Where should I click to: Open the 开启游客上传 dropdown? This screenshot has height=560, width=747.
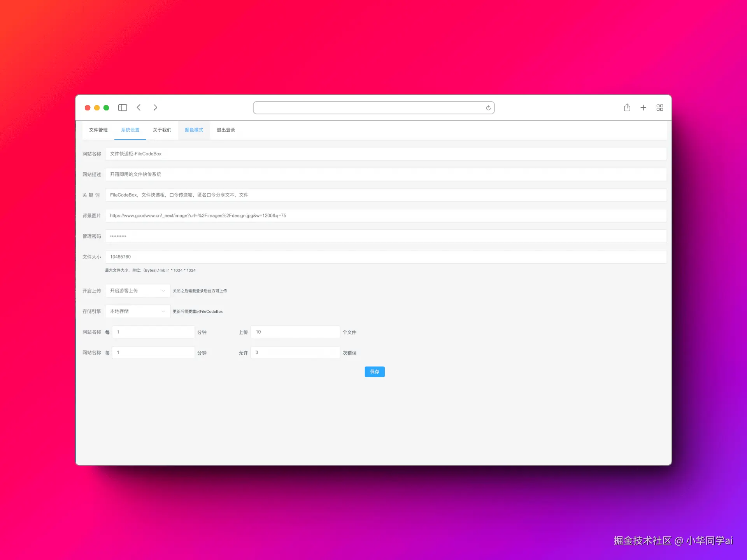coord(137,290)
